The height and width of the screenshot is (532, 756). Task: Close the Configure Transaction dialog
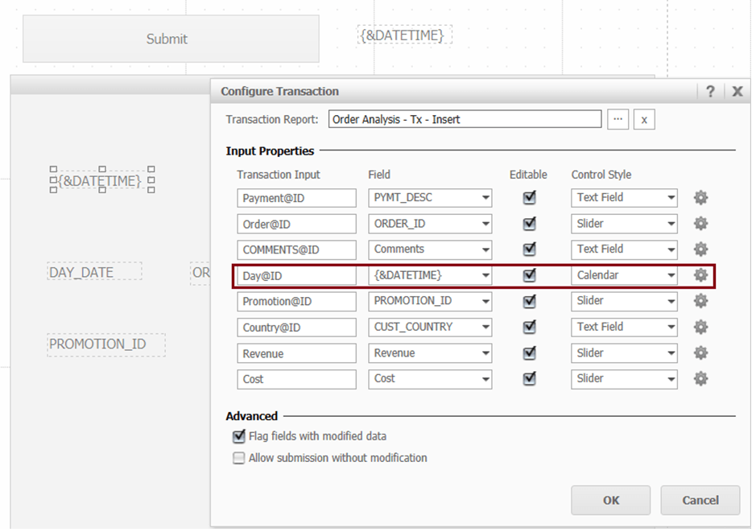point(737,91)
